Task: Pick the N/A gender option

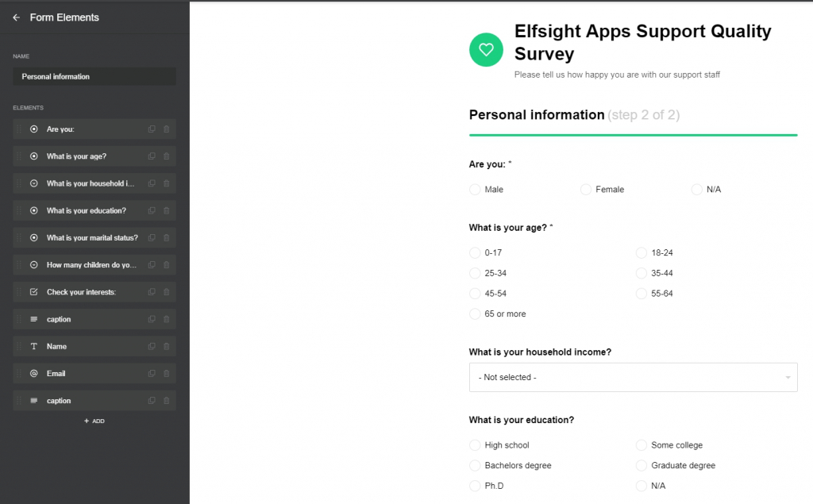Action: pos(697,189)
